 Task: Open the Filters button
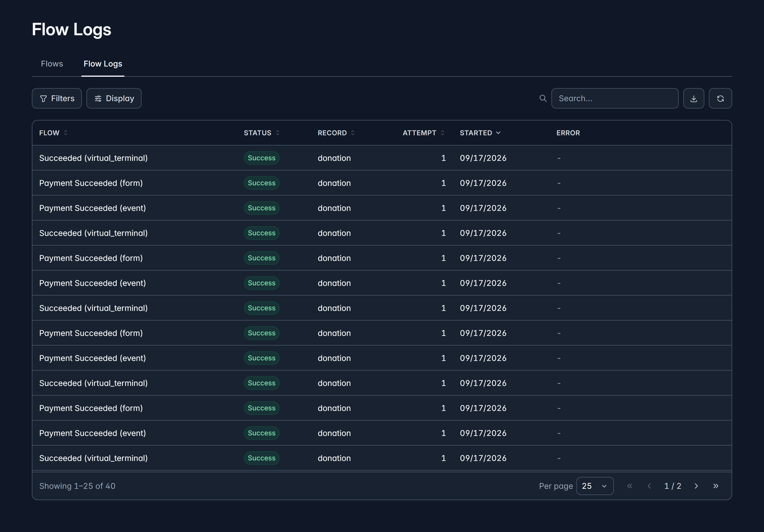tap(57, 99)
